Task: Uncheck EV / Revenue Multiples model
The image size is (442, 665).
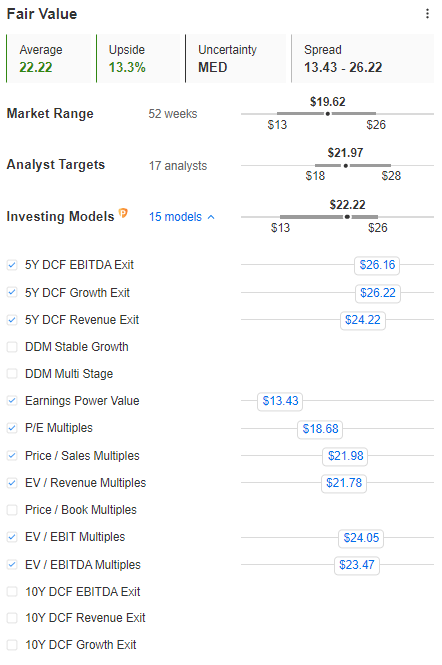Action: [12, 483]
